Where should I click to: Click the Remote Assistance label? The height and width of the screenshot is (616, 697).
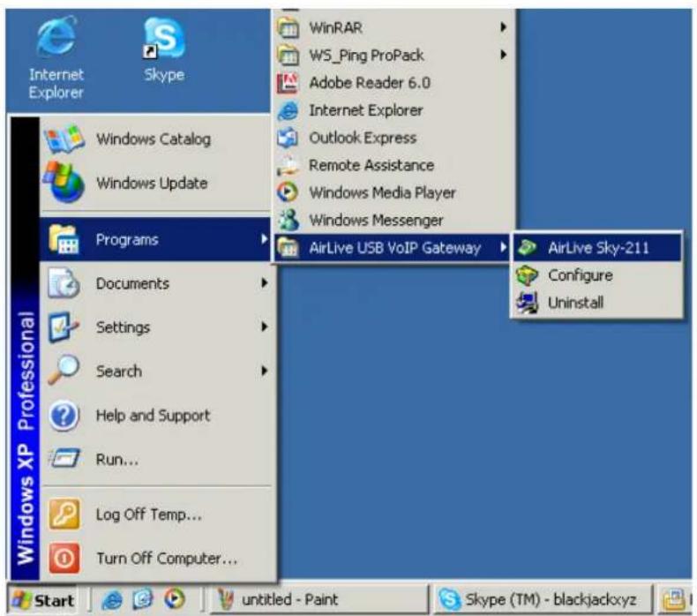[371, 165]
